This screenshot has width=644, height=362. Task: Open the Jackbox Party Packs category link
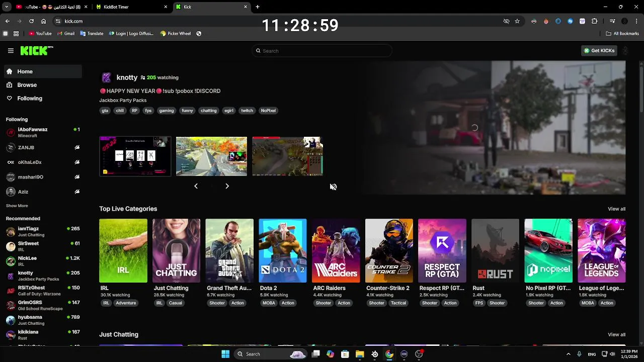click(123, 101)
